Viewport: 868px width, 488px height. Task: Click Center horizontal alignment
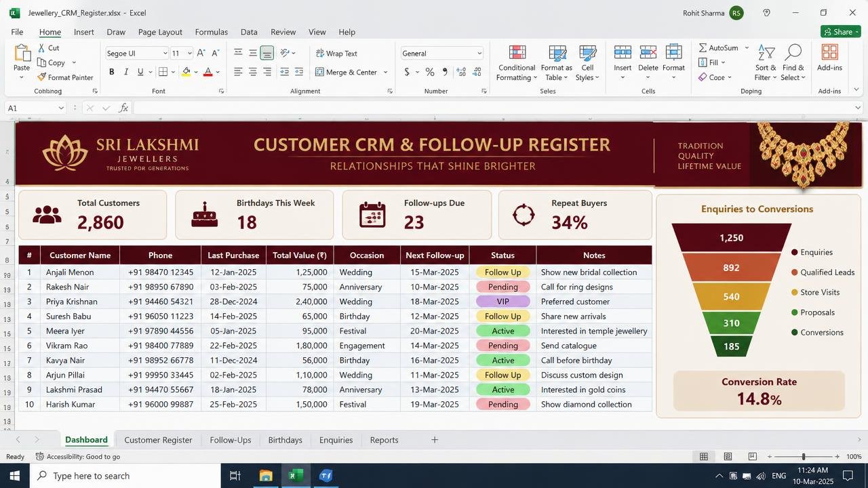252,72
